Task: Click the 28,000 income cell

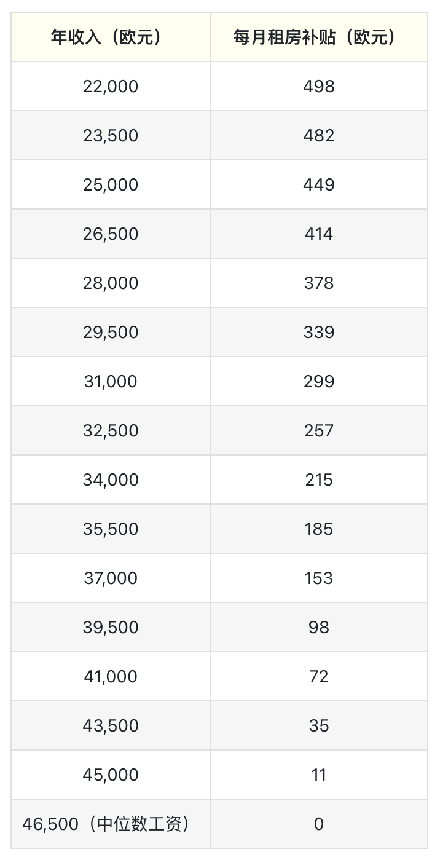Action: coord(111,283)
